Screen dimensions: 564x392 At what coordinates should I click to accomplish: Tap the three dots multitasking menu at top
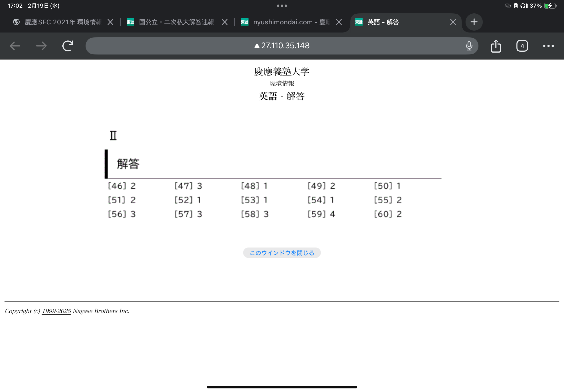pyautogui.click(x=282, y=6)
